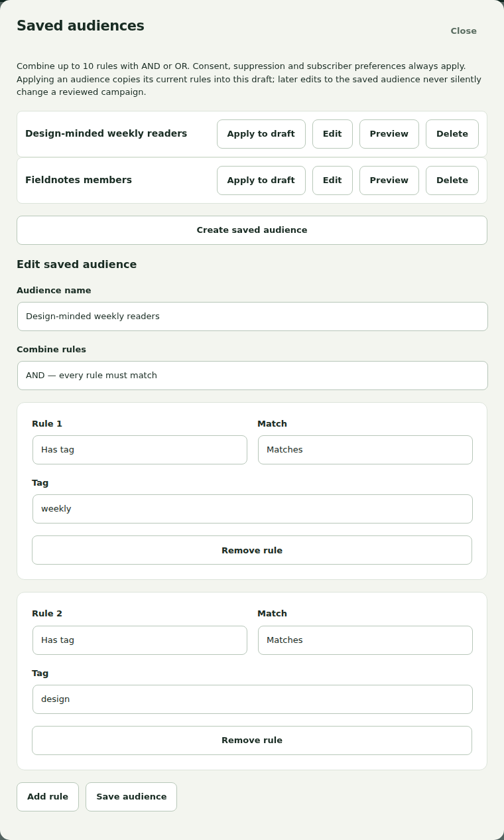Open Rule 1 Match dropdown
Screen dimensions: 504x840
coord(365,450)
